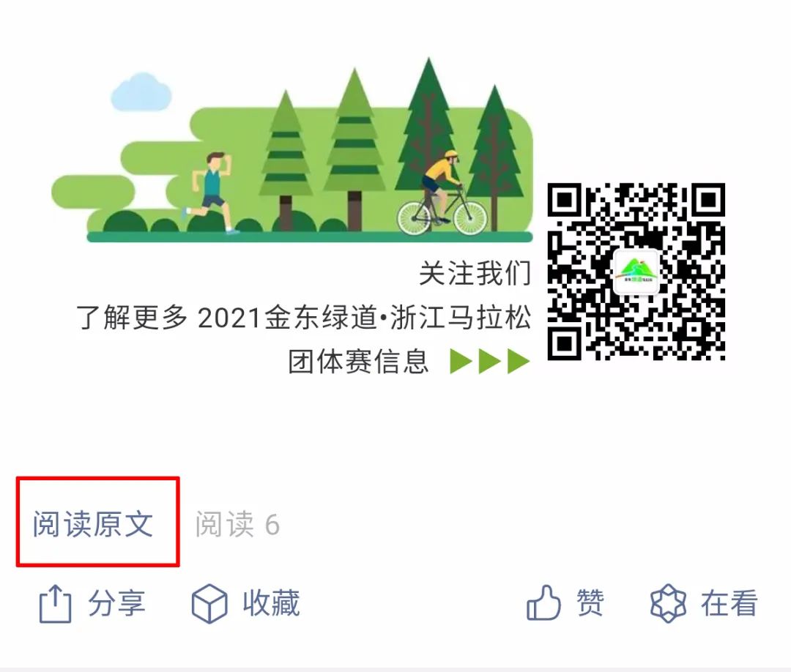The image size is (791, 672).
Task: Tap the thumbs-up like icon
Action: pos(543,602)
